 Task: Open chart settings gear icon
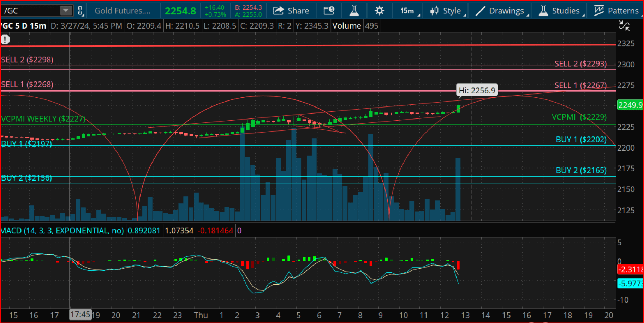pos(379,11)
